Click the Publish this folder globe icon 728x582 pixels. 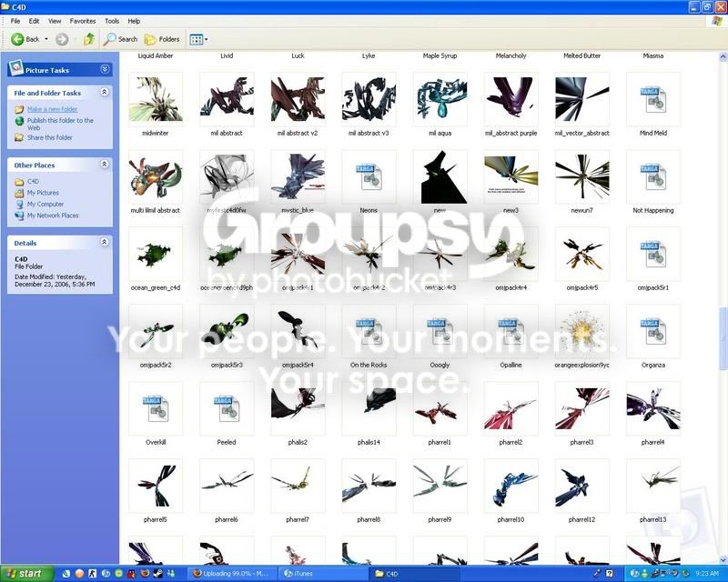click(x=19, y=121)
